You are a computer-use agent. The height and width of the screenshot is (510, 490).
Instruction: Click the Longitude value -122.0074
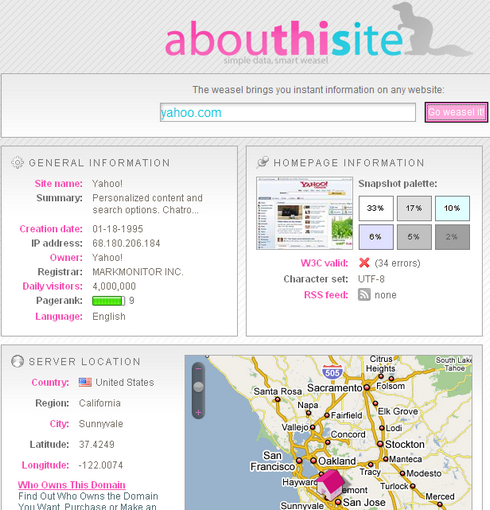point(101,465)
